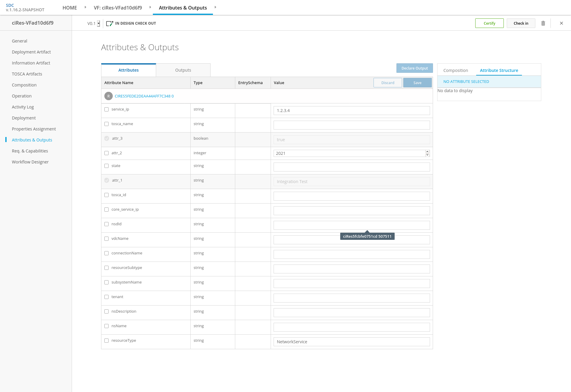571x392 pixels.
Task: Expand breadcrumb arrow after HOME
Action: point(85,7)
